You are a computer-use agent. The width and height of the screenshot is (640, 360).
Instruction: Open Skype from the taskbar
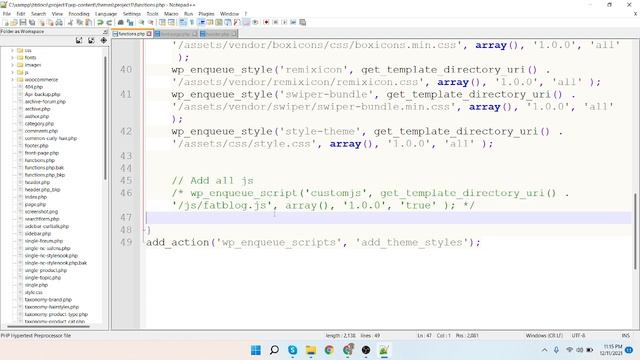tap(293, 350)
